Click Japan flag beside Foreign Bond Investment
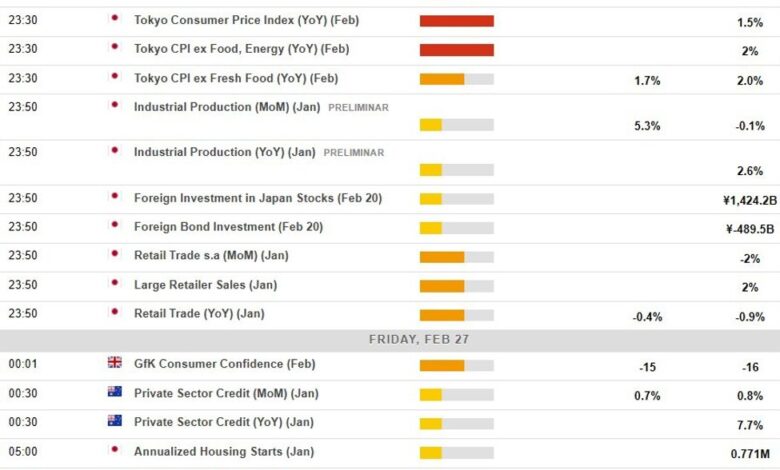 tap(114, 226)
